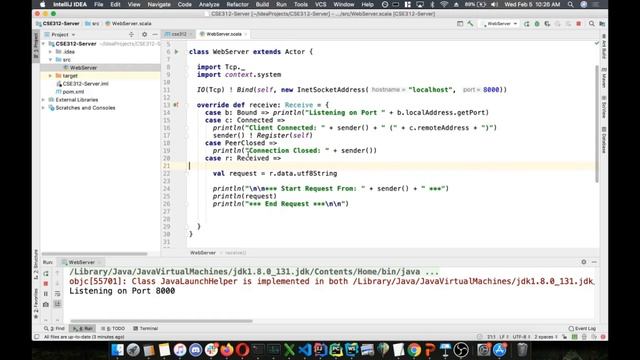Open Spotlight search in macOS menu bar

click(571, 4)
